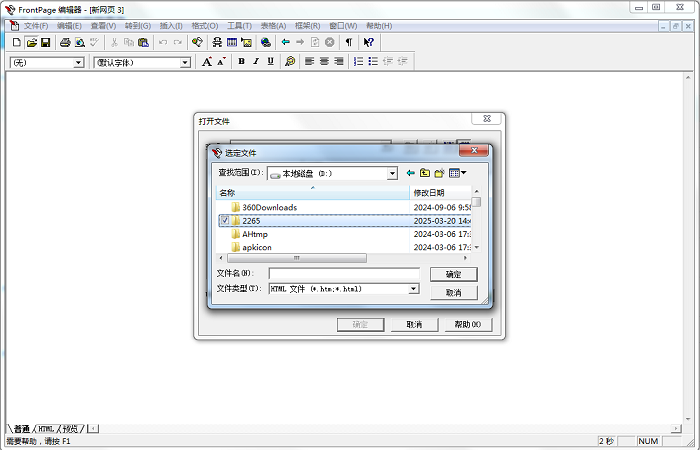Go back to previous folder in file dialog

(x=410, y=173)
